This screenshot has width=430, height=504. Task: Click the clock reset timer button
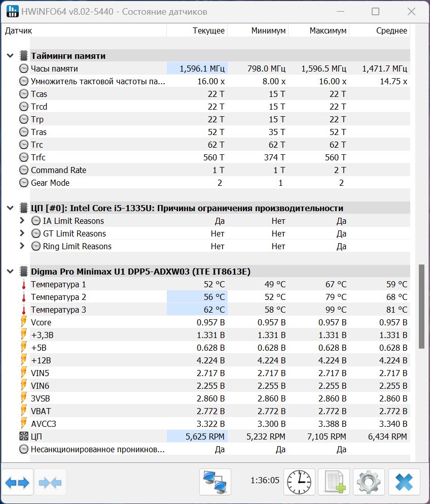(x=299, y=482)
